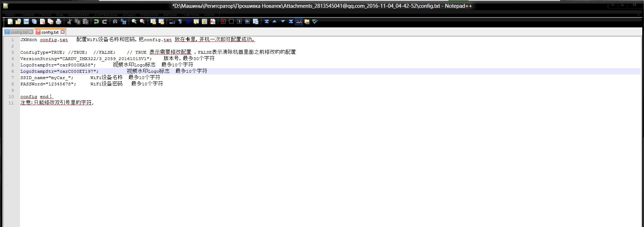Open the Кодировки menu

[x=79, y=14]
